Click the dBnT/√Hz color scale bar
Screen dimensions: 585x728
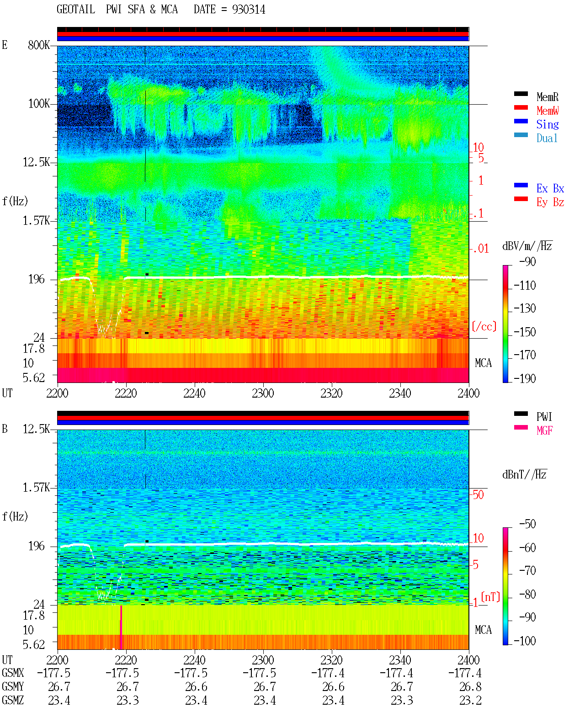pyautogui.click(x=505, y=586)
